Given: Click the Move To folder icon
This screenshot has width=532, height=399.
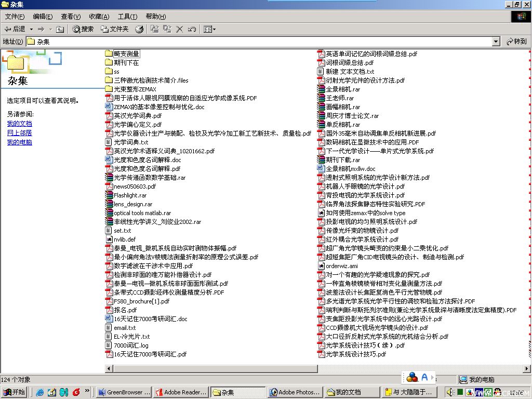Looking at the screenshot, I should [155, 29].
